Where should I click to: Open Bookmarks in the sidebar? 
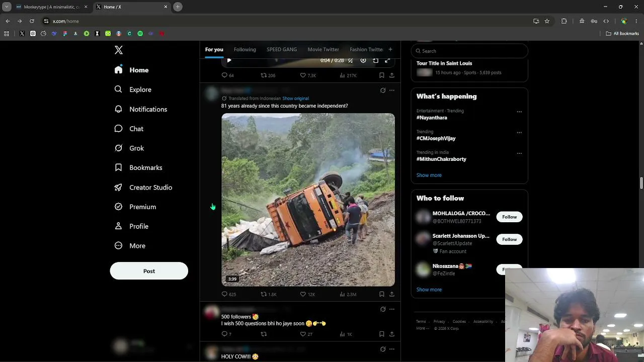138,167
